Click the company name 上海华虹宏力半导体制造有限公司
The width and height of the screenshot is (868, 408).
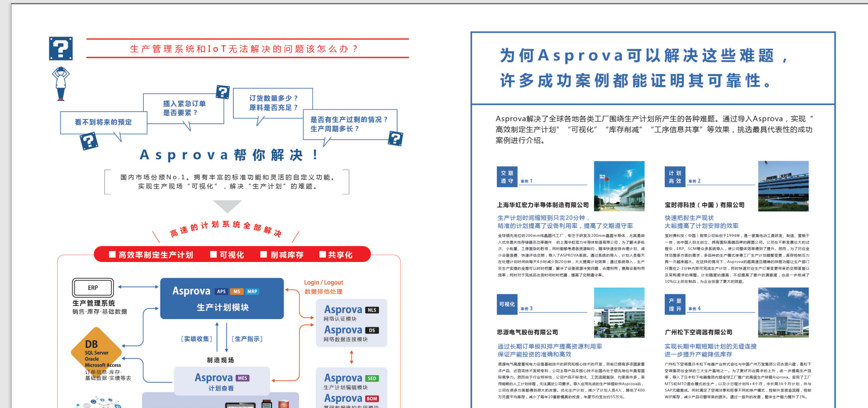tap(543, 205)
